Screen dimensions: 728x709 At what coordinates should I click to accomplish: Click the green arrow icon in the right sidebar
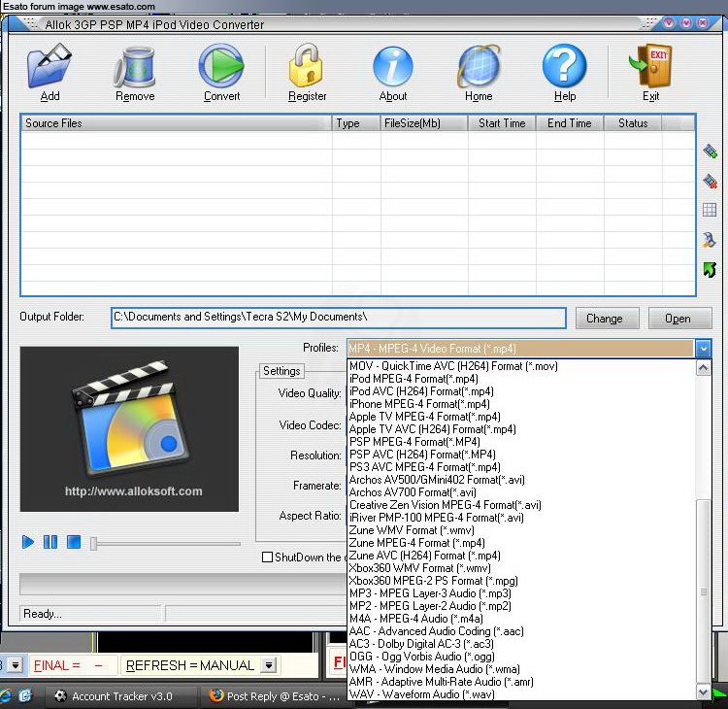point(710,269)
